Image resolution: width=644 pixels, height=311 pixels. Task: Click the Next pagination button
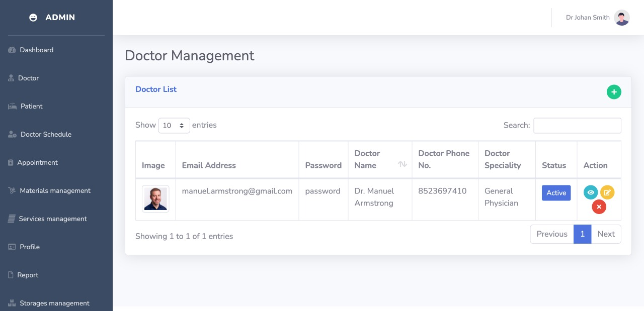606,234
